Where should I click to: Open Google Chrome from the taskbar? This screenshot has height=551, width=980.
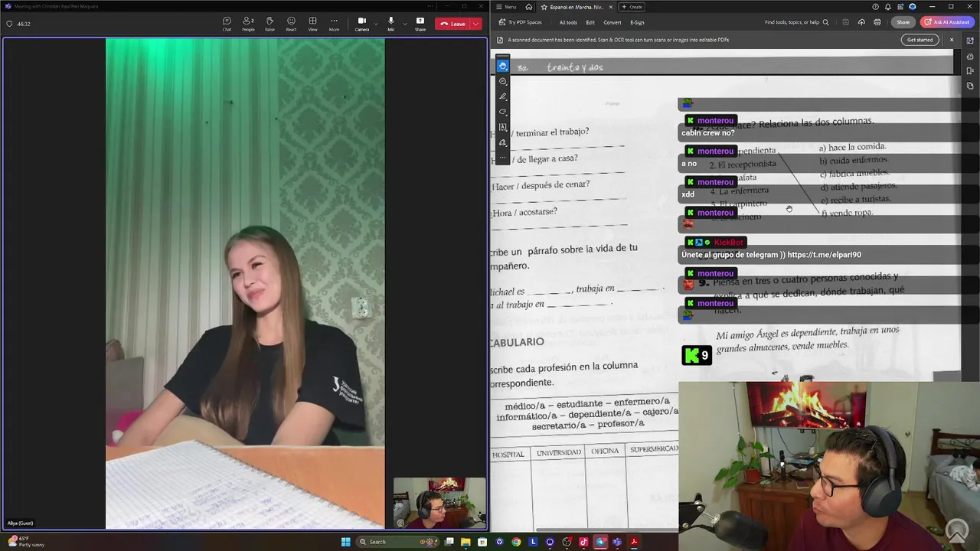click(516, 542)
